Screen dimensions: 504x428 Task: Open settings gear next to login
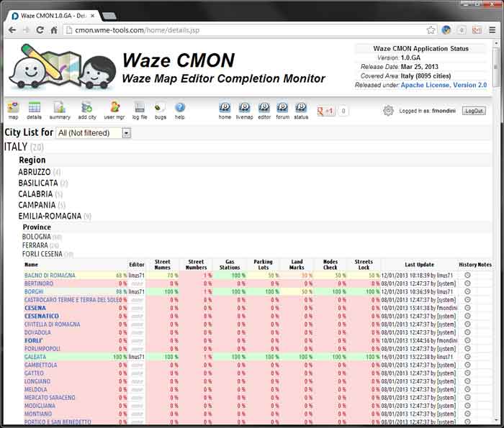pyautogui.click(x=388, y=111)
